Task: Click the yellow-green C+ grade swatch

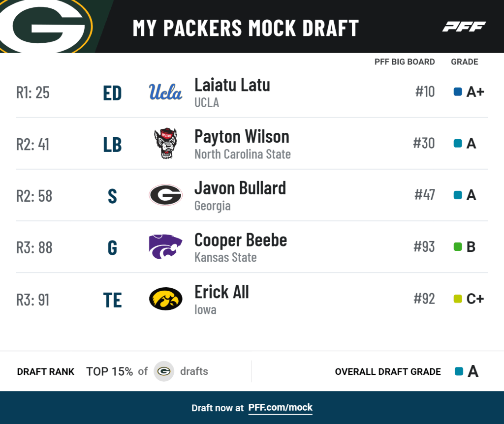Action: pos(458,299)
